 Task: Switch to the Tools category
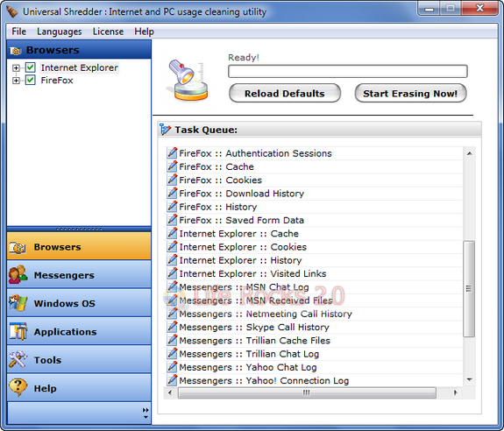click(x=79, y=359)
